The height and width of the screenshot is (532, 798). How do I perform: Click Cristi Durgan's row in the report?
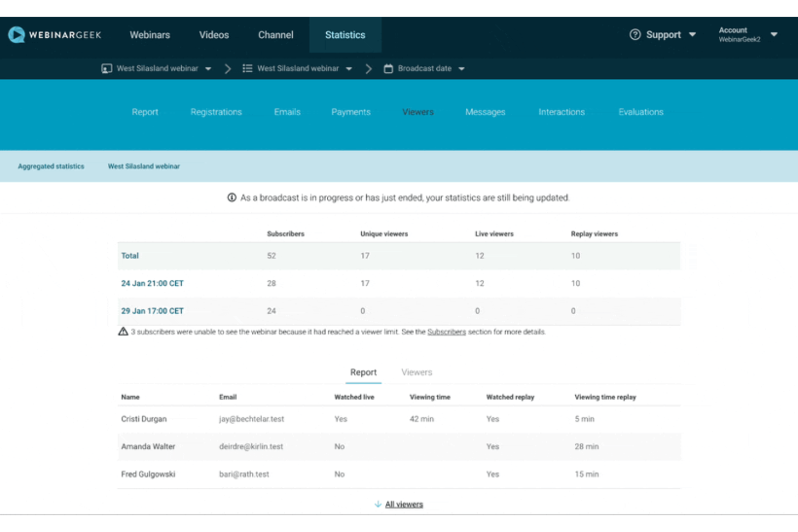point(143,419)
